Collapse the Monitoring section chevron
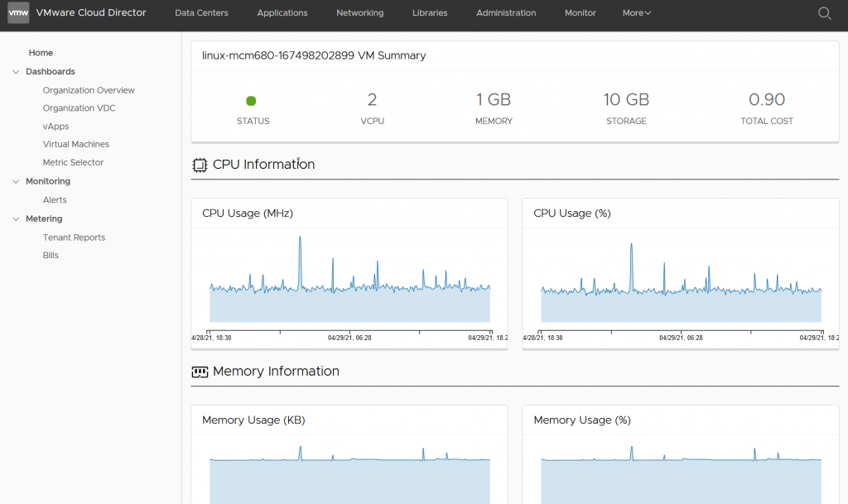 16,181
